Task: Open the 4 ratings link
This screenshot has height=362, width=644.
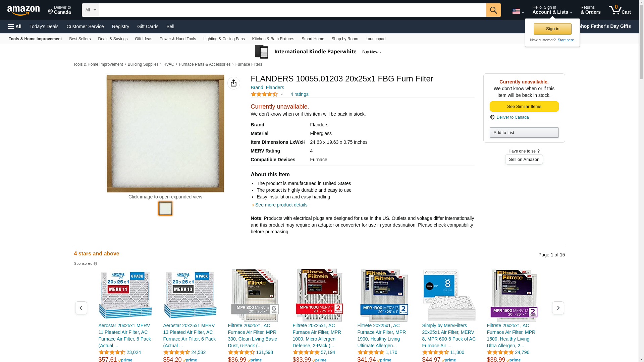Action: pyautogui.click(x=300, y=95)
